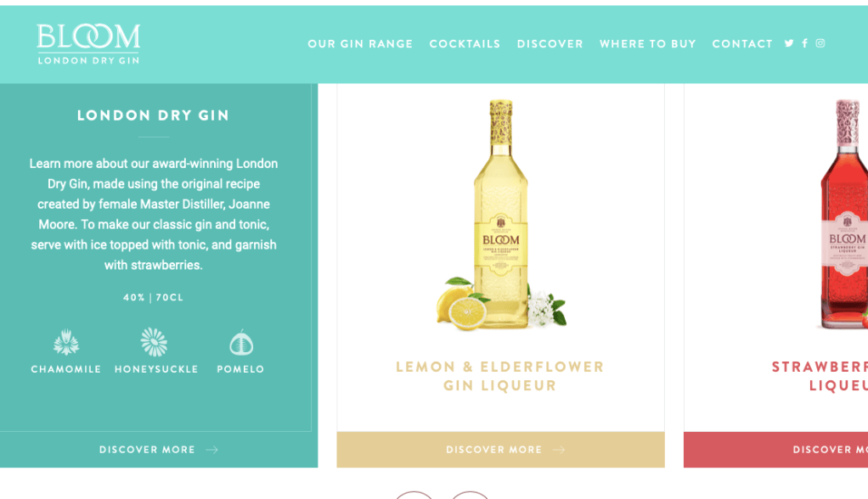Click the Bloom London Dry Gin logo

click(88, 44)
